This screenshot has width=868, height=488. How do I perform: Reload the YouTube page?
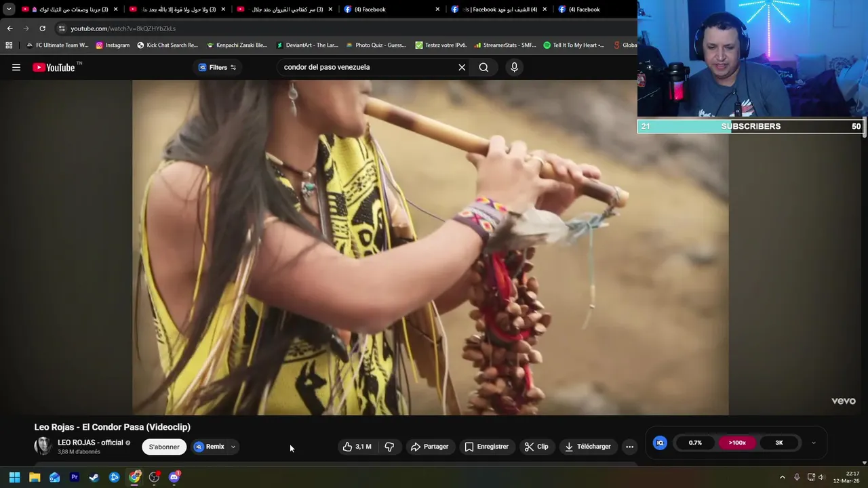(42, 28)
